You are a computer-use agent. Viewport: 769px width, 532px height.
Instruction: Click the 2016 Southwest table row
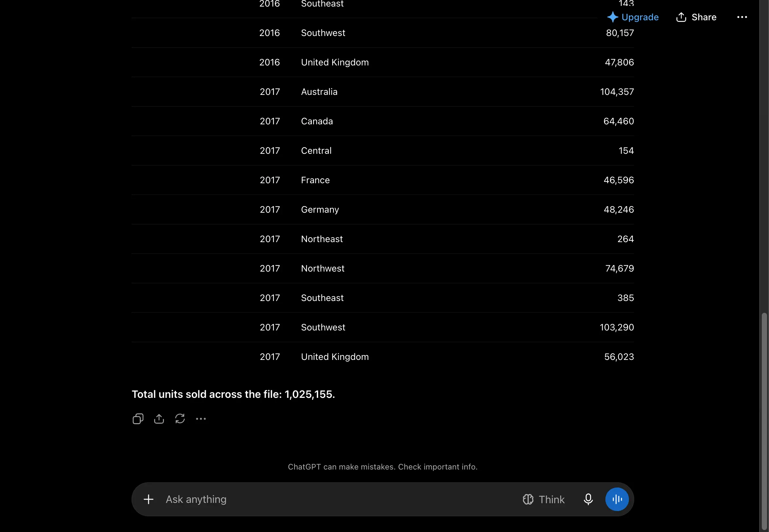383,33
